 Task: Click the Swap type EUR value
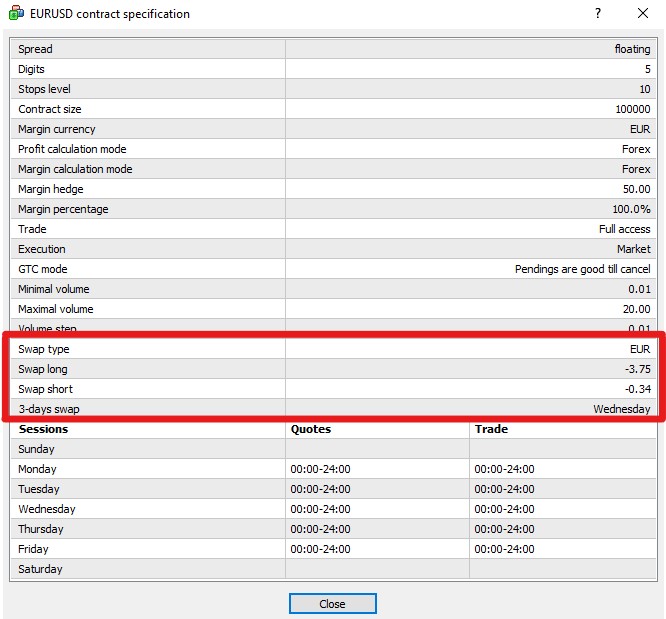[x=640, y=349]
